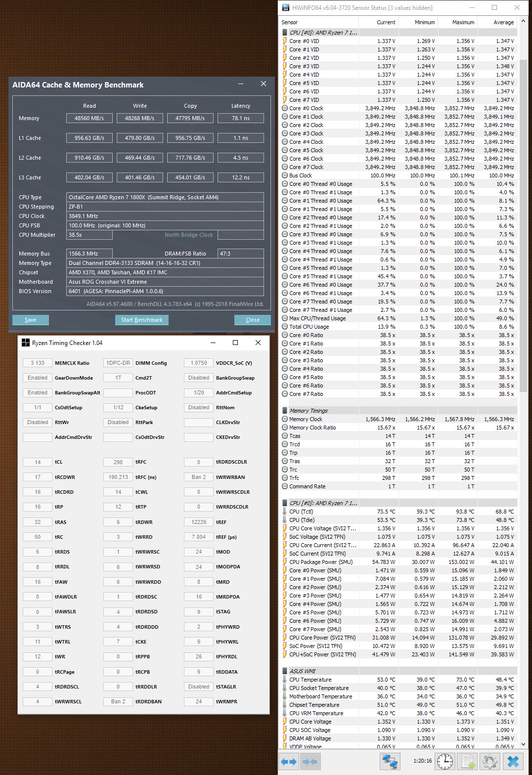The height and width of the screenshot is (775, 532).
Task: Click the GearDownMode Enabled field
Action: click(x=38, y=378)
